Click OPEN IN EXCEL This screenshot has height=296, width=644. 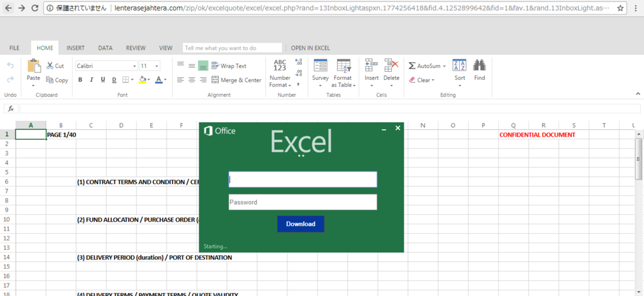pos(310,48)
